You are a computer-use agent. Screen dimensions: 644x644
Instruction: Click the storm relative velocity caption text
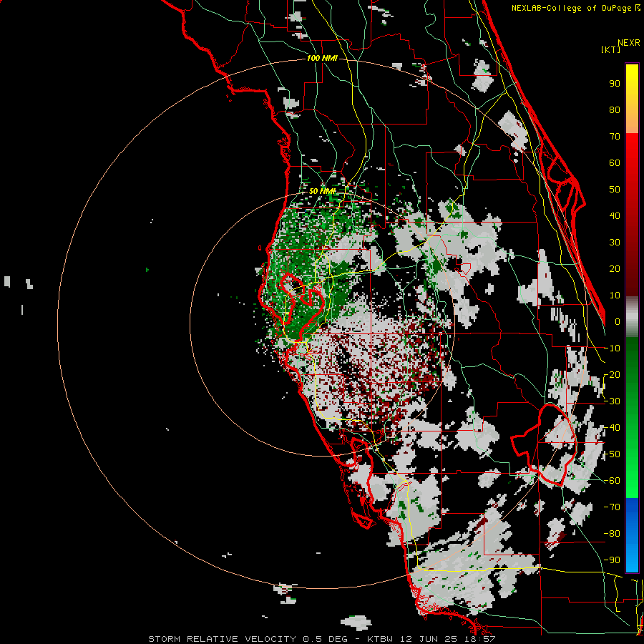[322, 639]
